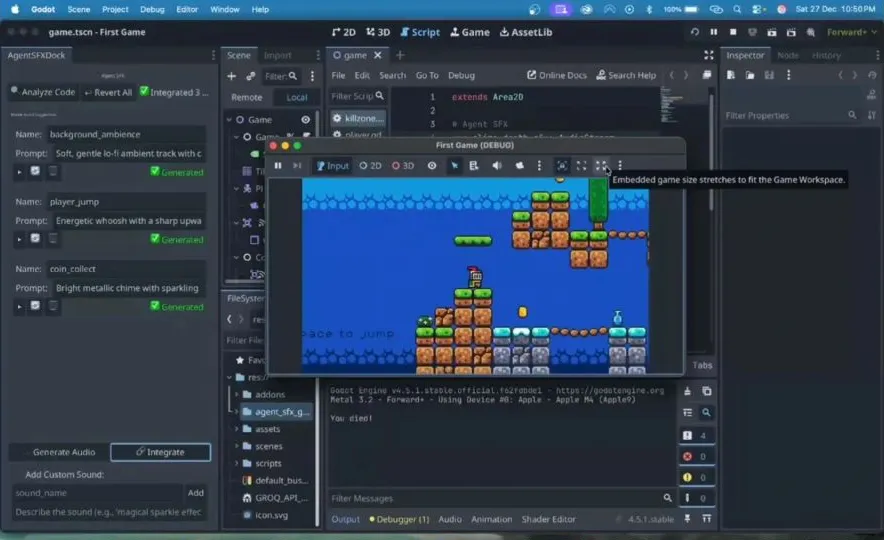The image size is (884, 540).
Task: Regenerate the player_jump sound
Action: [x=35, y=238]
